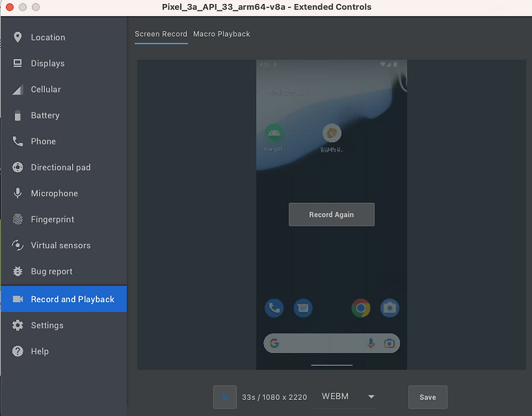Save the recorded video
The width and height of the screenshot is (532, 416).
coord(428,397)
